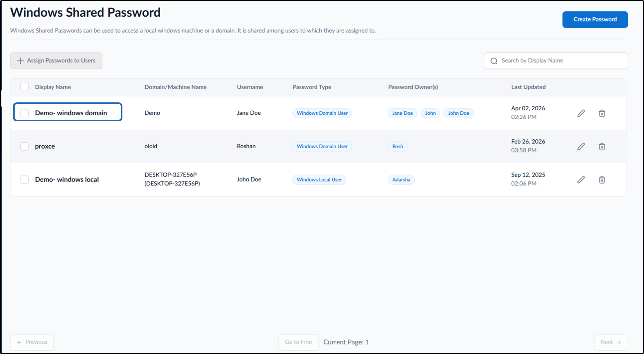Click the Jane Doe owner tag
Viewport: 644px width, 354px height.
coord(402,113)
